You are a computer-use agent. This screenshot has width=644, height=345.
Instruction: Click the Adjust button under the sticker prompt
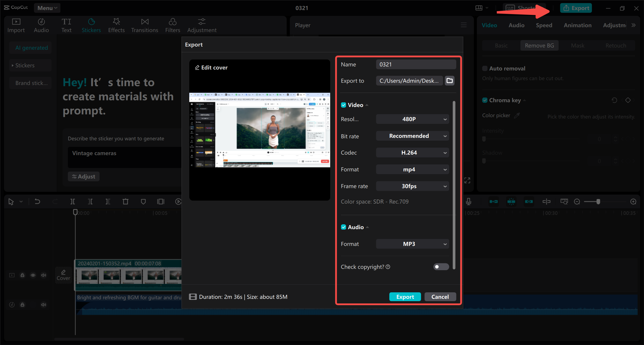pos(84,176)
